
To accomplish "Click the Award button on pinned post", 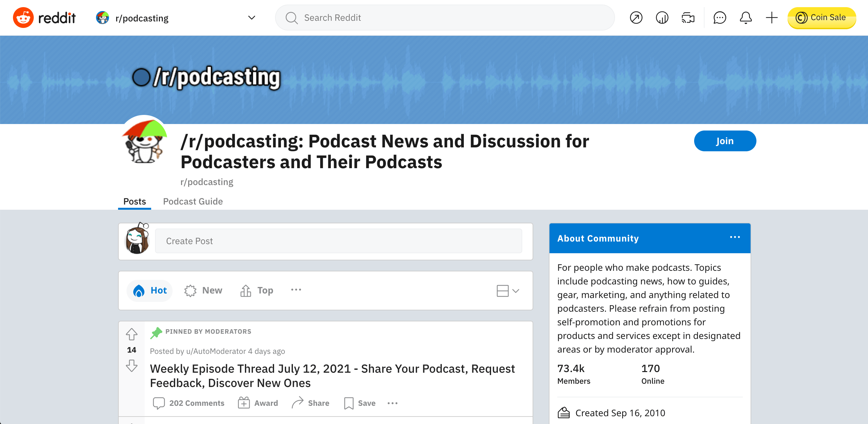I will click(258, 403).
